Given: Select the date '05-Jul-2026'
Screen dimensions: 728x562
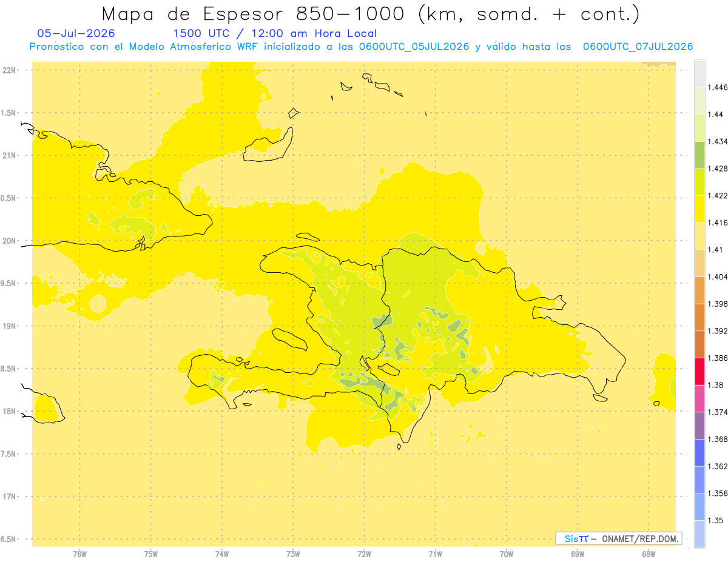Looking at the screenshot, I should 76,33.
